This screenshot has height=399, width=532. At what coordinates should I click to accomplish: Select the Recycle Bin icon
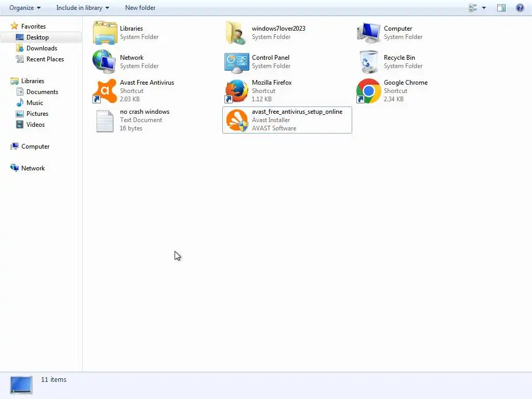[368, 62]
